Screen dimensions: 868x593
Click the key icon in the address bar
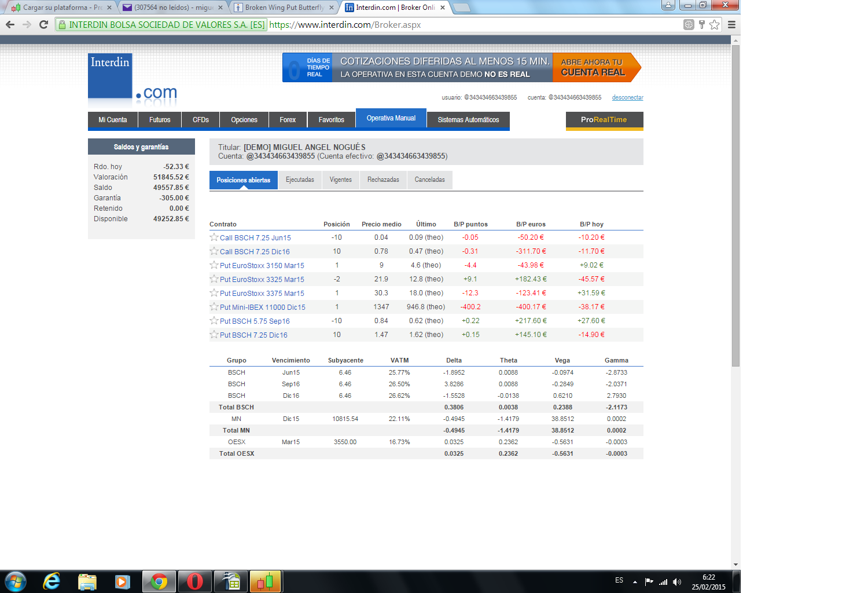[x=701, y=24]
